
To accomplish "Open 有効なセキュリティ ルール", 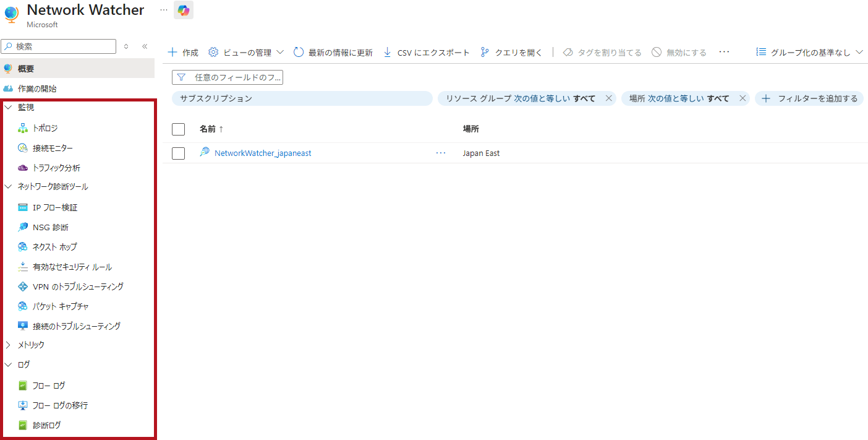I will [x=72, y=267].
